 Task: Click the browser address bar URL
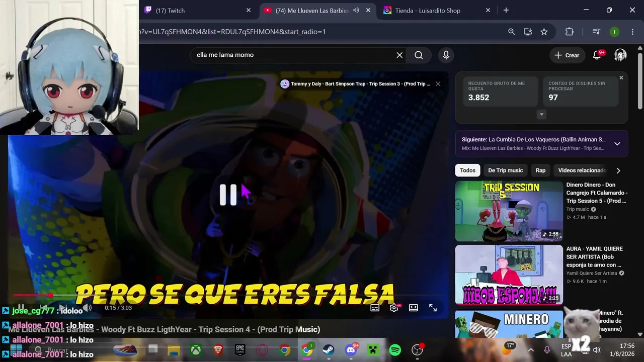[232, 32]
